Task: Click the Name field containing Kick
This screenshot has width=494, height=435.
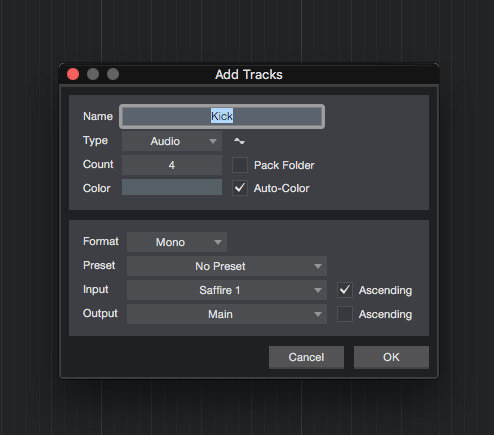Action: pos(222,116)
